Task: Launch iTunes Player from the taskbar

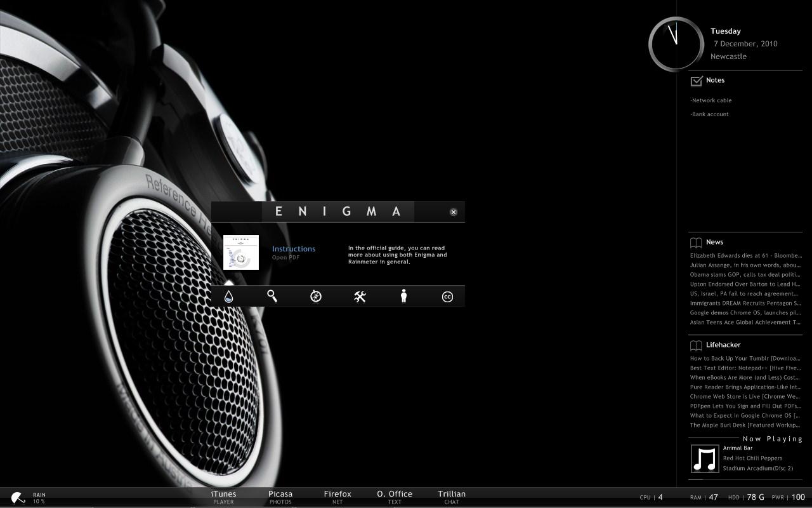Action: tap(223, 497)
